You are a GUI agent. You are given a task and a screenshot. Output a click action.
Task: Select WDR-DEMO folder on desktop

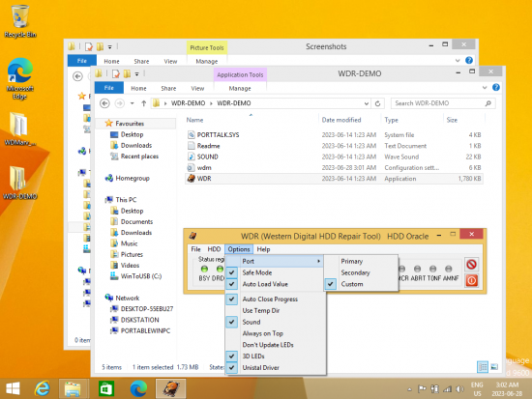(19, 183)
